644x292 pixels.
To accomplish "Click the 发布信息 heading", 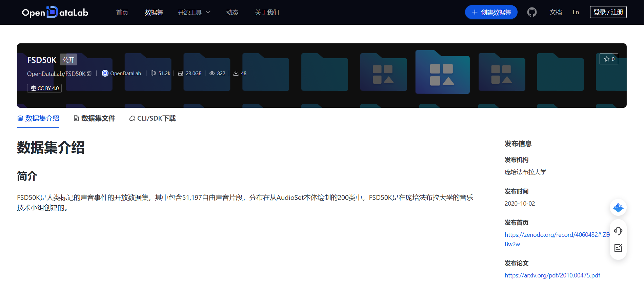I will [518, 144].
